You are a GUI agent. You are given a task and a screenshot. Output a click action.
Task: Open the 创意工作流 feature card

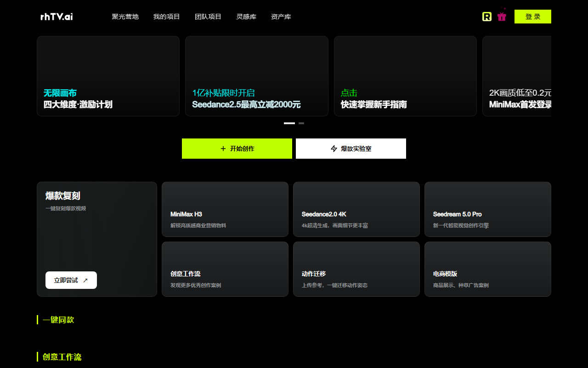[225, 269]
